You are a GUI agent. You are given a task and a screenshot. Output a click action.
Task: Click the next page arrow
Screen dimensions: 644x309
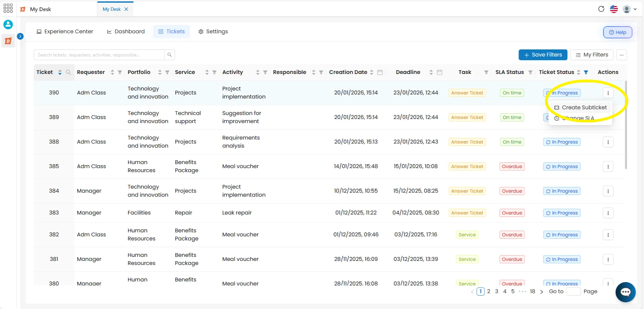click(x=541, y=292)
